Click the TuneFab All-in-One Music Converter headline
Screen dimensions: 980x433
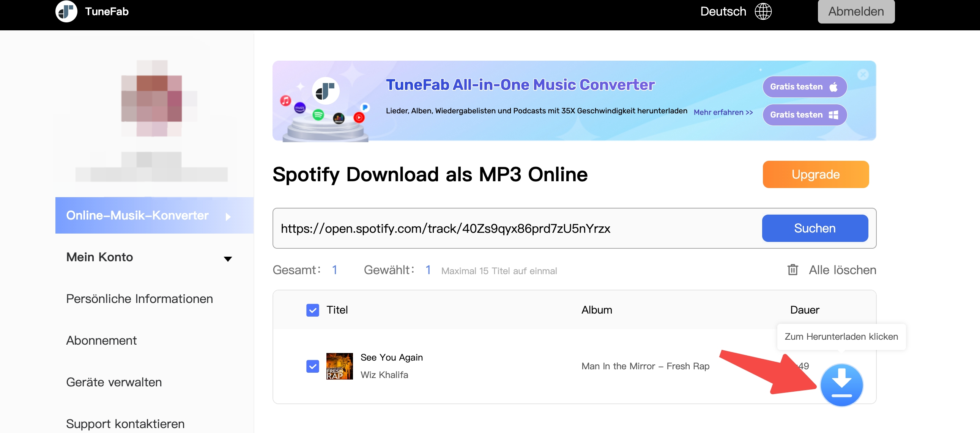520,85
